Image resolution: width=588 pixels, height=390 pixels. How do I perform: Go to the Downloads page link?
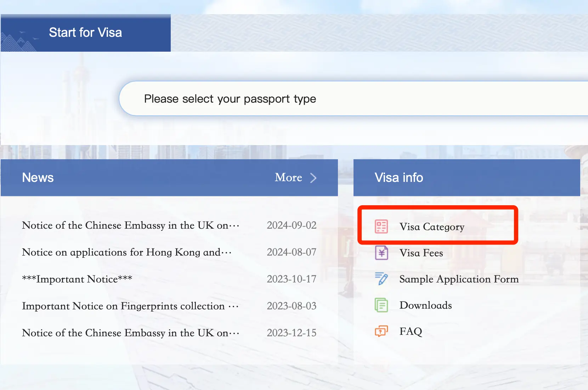[425, 305]
